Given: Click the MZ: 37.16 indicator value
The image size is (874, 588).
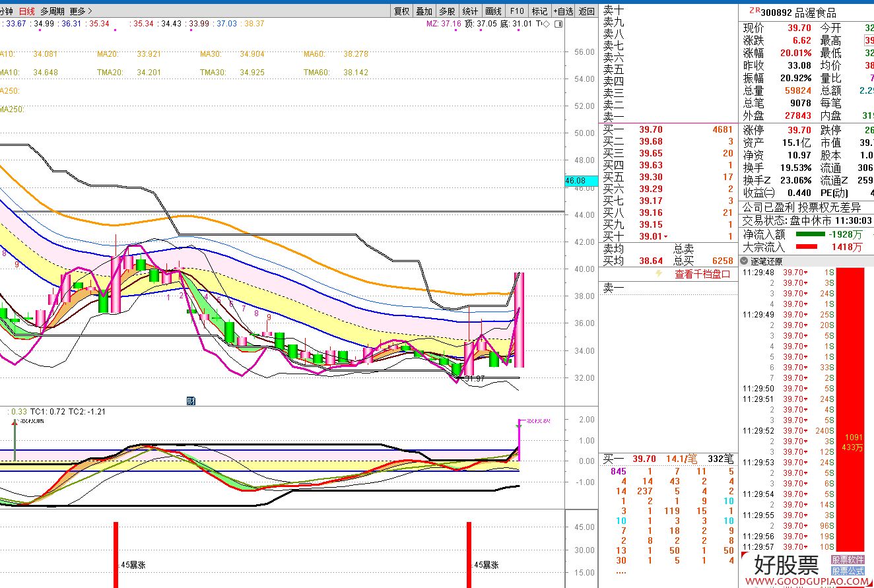Looking at the screenshot, I should tap(443, 24).
